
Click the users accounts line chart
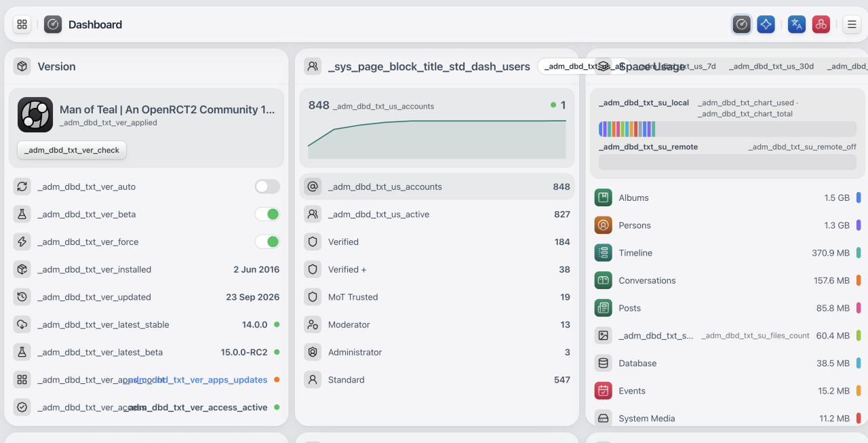point(437,138)
